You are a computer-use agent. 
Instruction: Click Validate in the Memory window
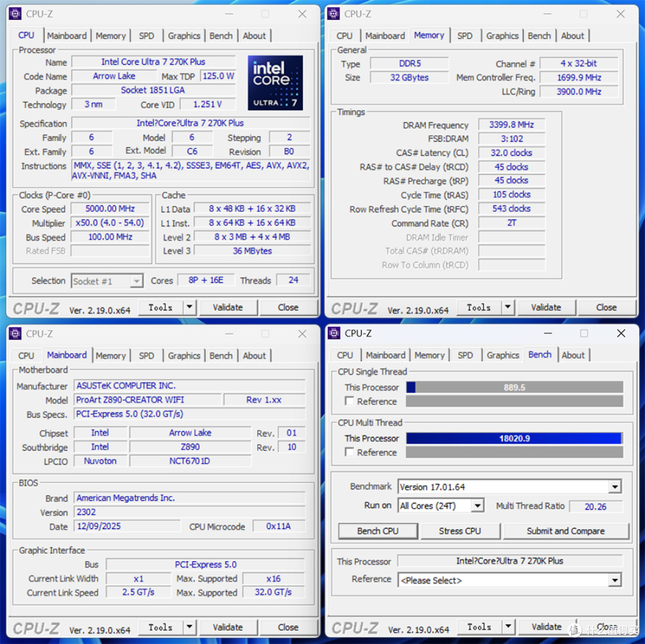pos(546,308)
